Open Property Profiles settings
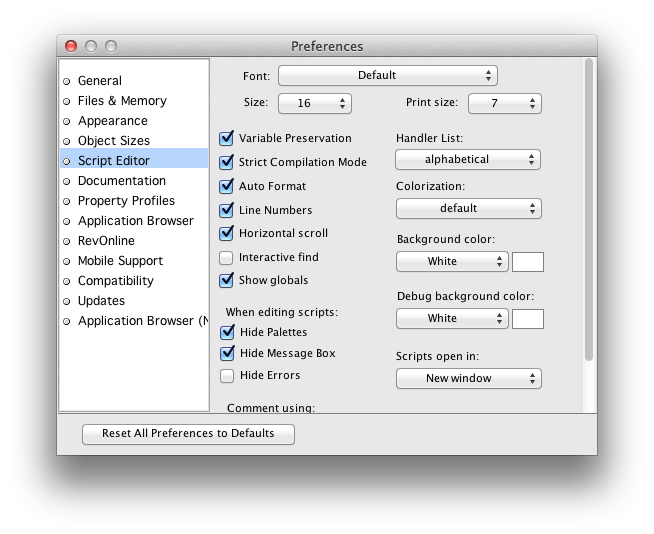This screenshot has width=654, height=534. tap(125, 201)
